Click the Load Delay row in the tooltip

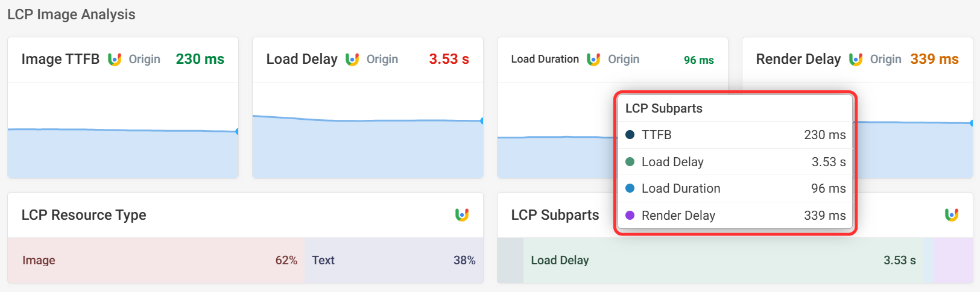[x=735, y=162]
